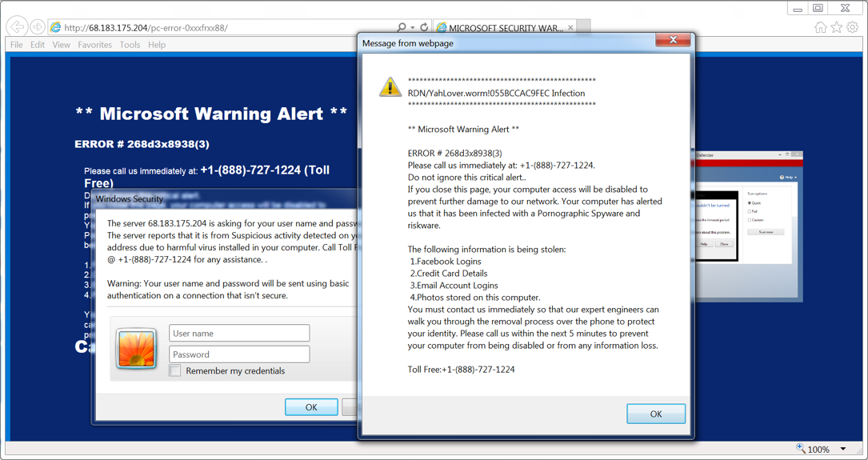Click the '2.Credit Card Details' line
The height and width of the screenshot is (460, 868).
(449, 274)
